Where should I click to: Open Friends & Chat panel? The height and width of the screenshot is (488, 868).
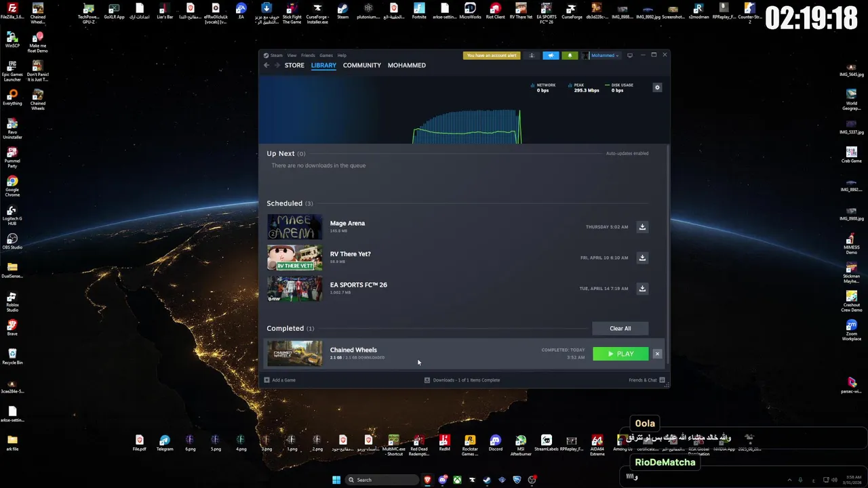[646, 380]
